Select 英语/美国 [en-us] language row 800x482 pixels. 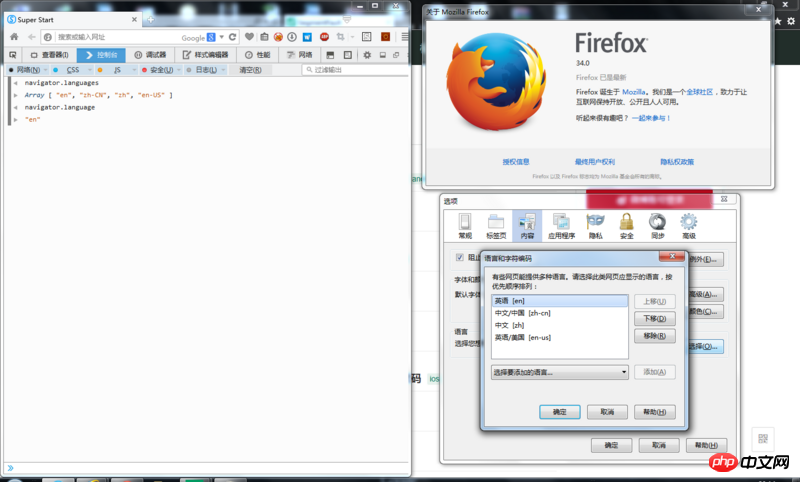560,338
